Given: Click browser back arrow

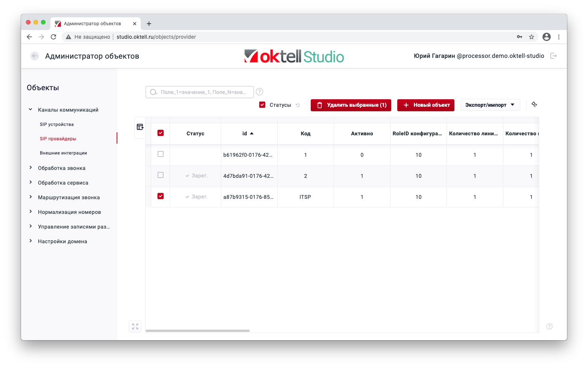Looking at the screenshot, I should (x=29, y=37).
